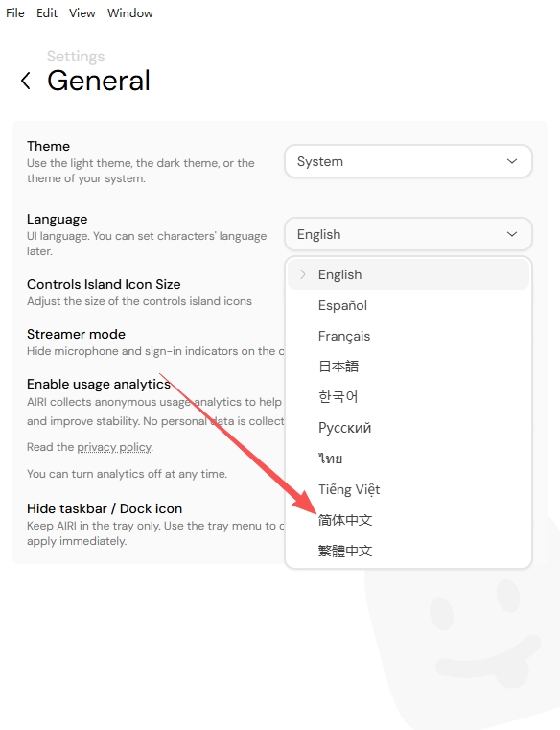560x730 pixels.
Task: Switch the language to 繁體中文
Action: pos(408,551)
